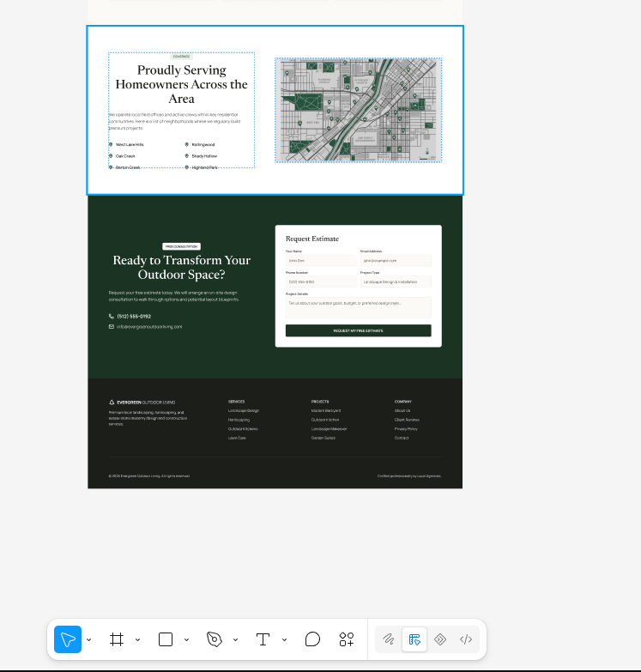Open the Move tool options chevron
This screenshot has height=672, width=641.
pos(88,640)
